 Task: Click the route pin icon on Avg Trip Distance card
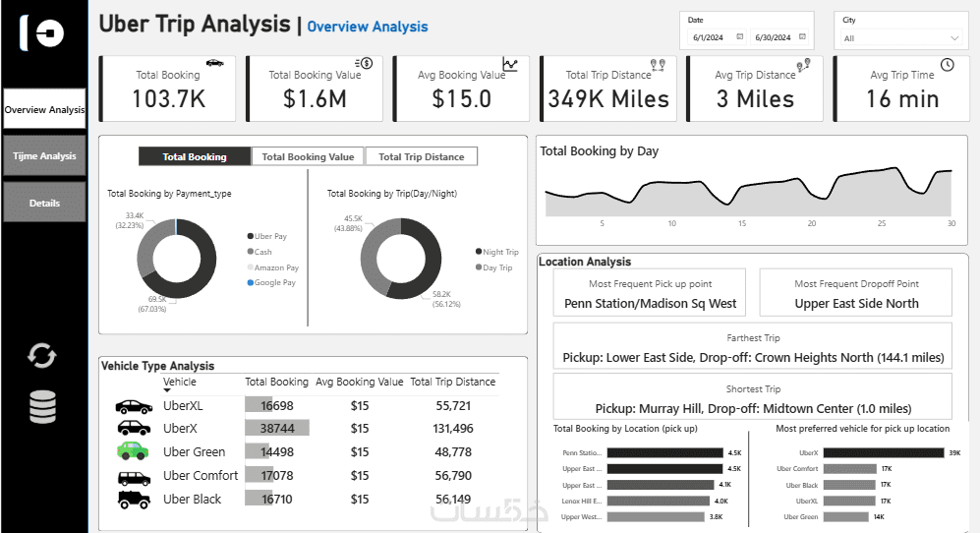pos(803,65)
